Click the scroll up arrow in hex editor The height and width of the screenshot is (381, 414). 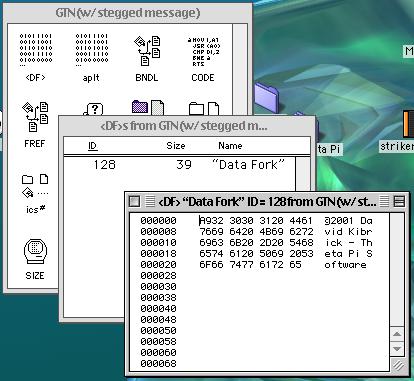397,334
